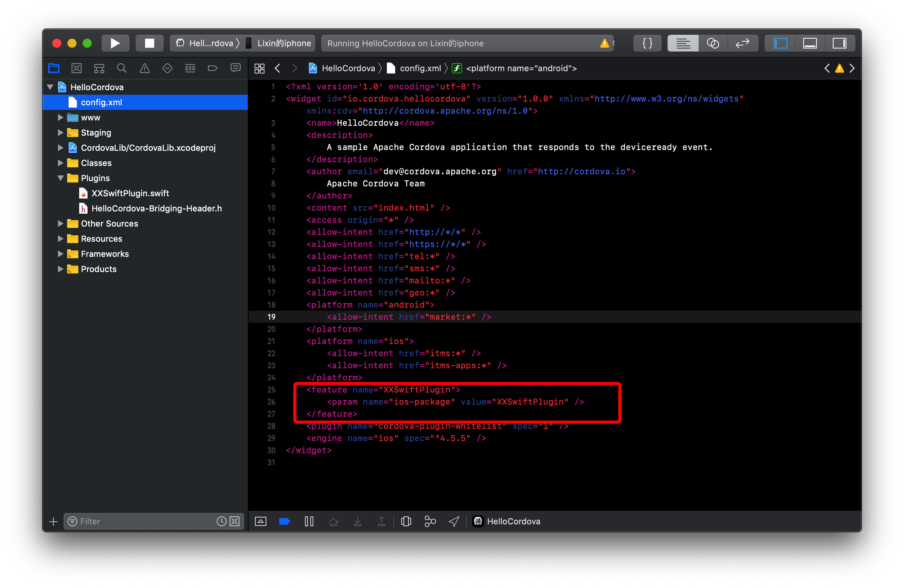Open the Library curly braces button
The image size is (904, 588).
tap(647, 43)
